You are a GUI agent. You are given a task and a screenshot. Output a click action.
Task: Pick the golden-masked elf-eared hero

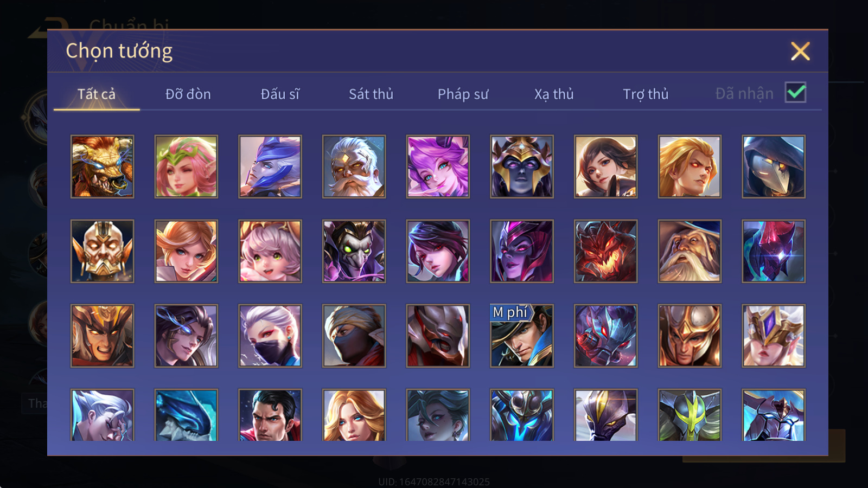tap(102, 251)
